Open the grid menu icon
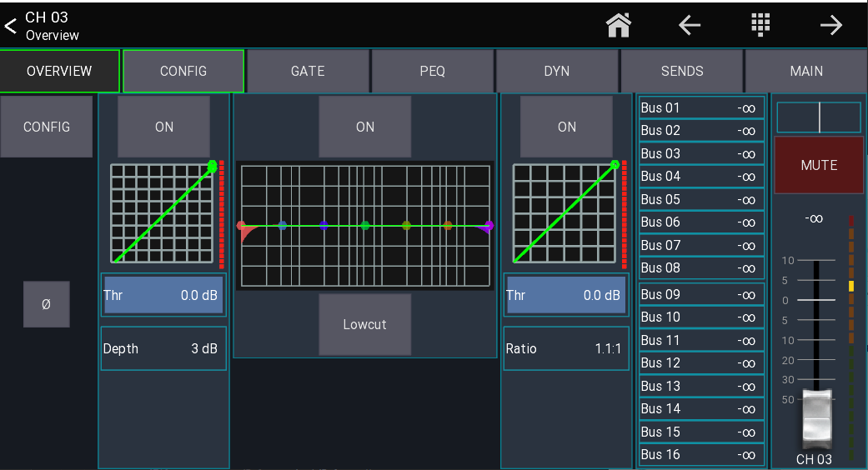Viewport: 868px width, 470px height. tap(760, 26)
